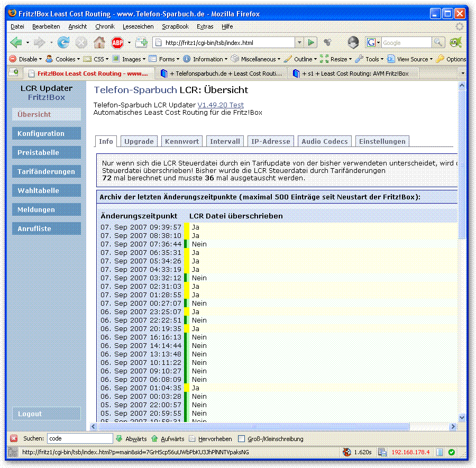Go to the Home page icon

point(99,42)
